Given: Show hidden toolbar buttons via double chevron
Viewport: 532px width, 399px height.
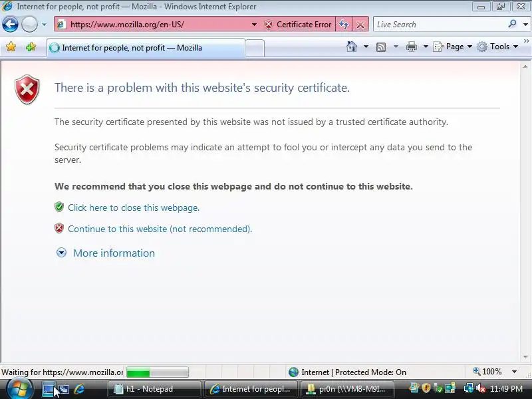Looking at the screenshot, I should click(527, 41).
